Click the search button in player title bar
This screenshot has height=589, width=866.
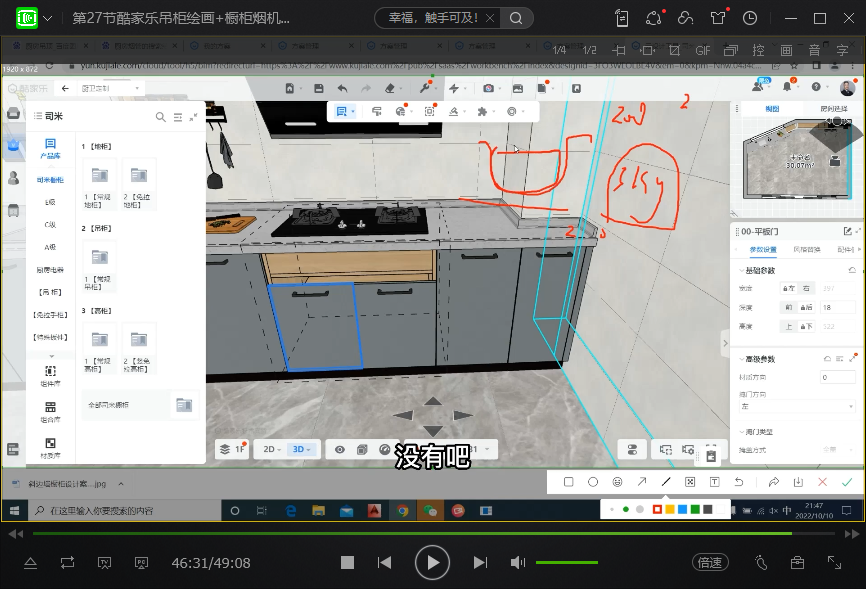click(x=516, y=18)
